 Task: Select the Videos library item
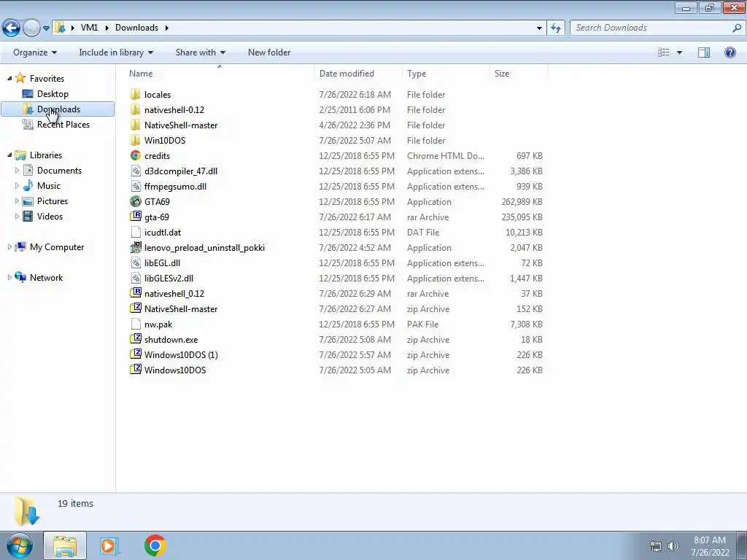pyautogui.click(x=50, y=216)
